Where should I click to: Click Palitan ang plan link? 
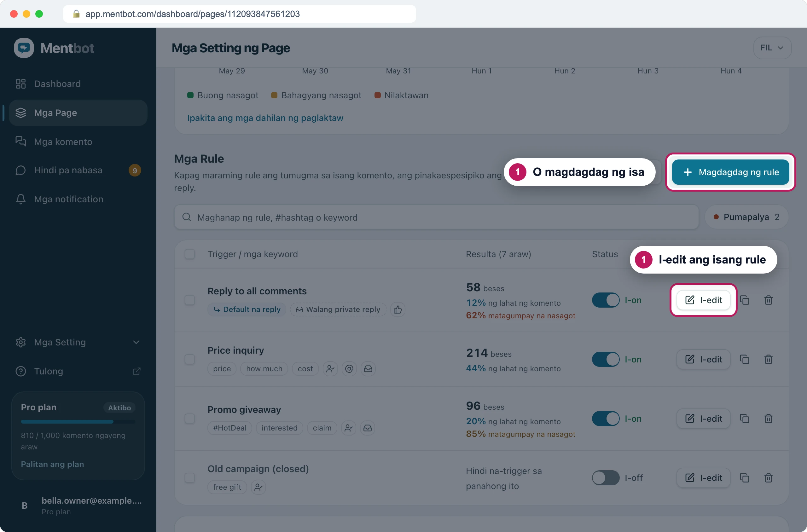click(52, 464)
